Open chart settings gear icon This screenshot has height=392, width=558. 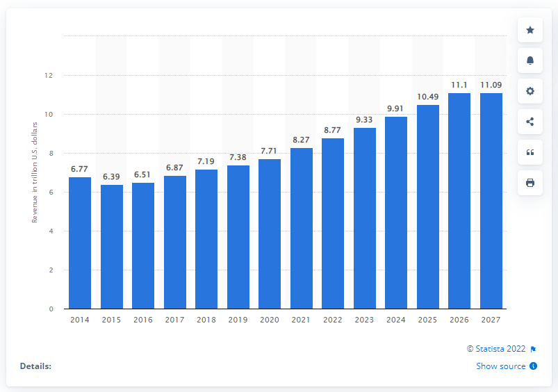coord(530,91)
